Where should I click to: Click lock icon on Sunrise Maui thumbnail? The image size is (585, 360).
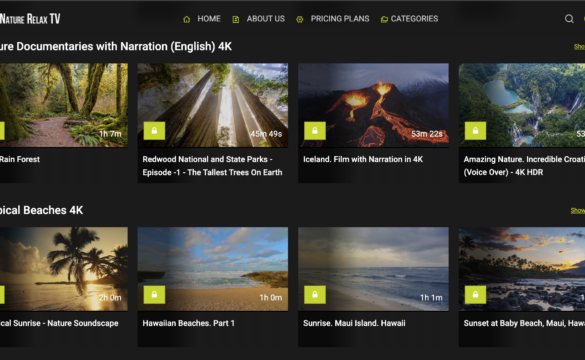click(x=315, y=295)
